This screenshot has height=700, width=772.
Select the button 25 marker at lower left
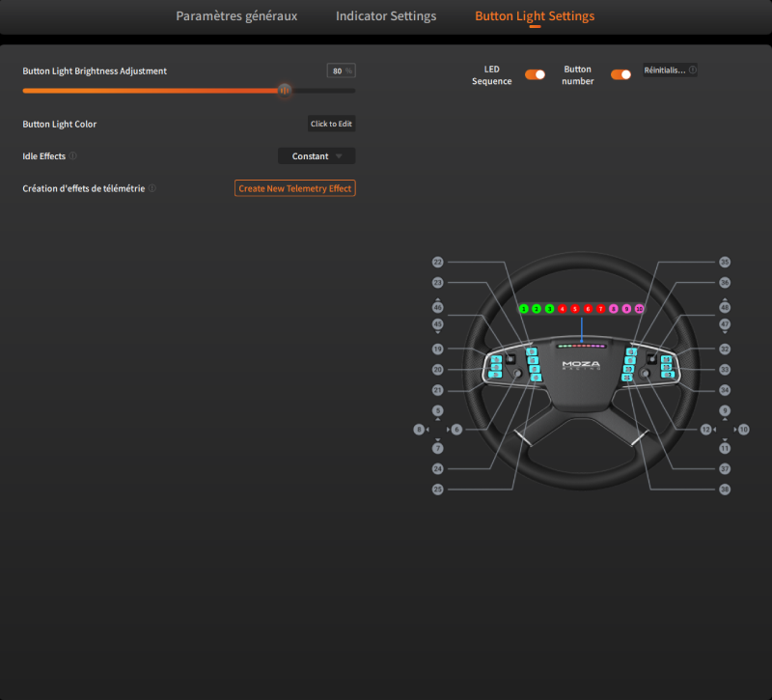437,490
